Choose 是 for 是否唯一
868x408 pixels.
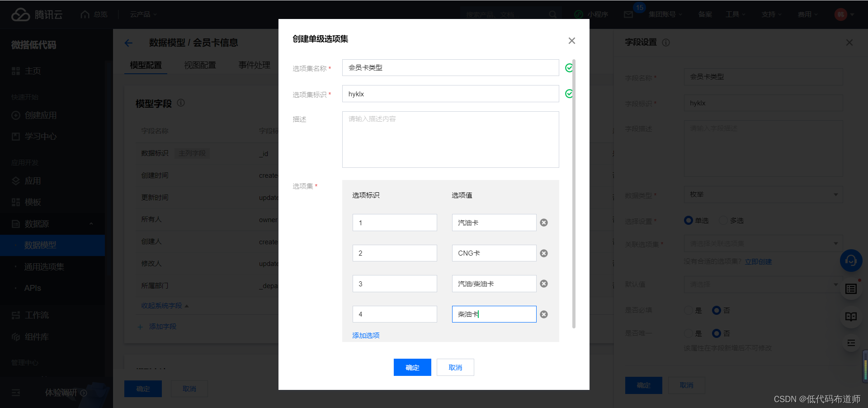click(x=689, y=333)
